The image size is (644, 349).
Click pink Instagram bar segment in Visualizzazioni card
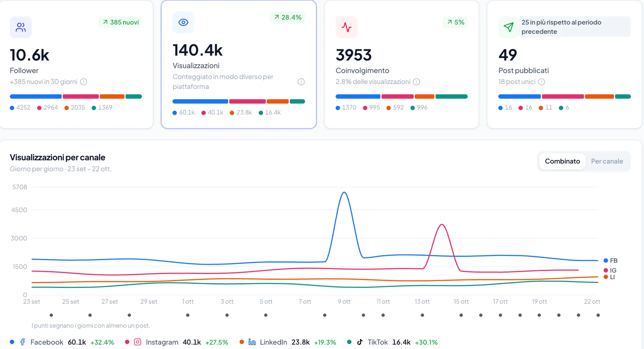pyautogui.click(x=247, y=101)
